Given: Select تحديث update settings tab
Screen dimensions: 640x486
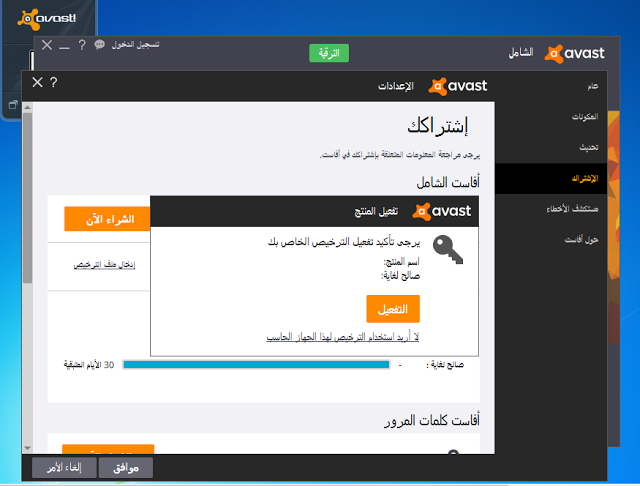Looking at the screenshot, I should click(x=589, y=147).
